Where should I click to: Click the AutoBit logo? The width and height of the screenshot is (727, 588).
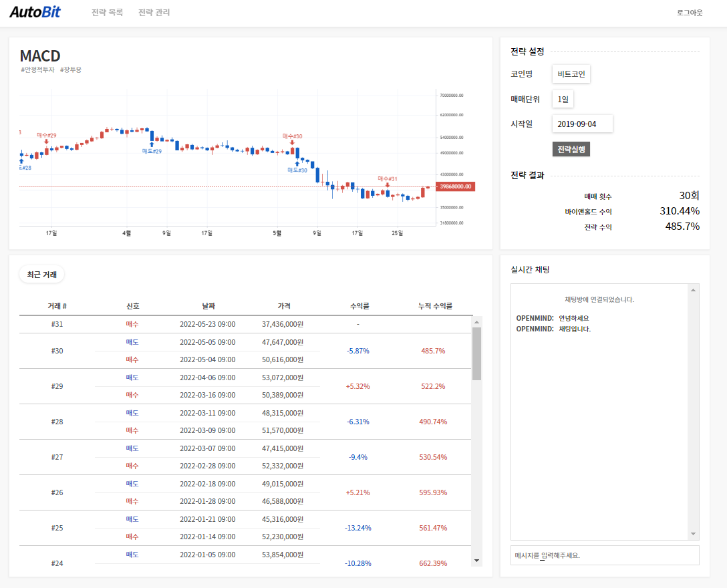(x=35, y=12)
